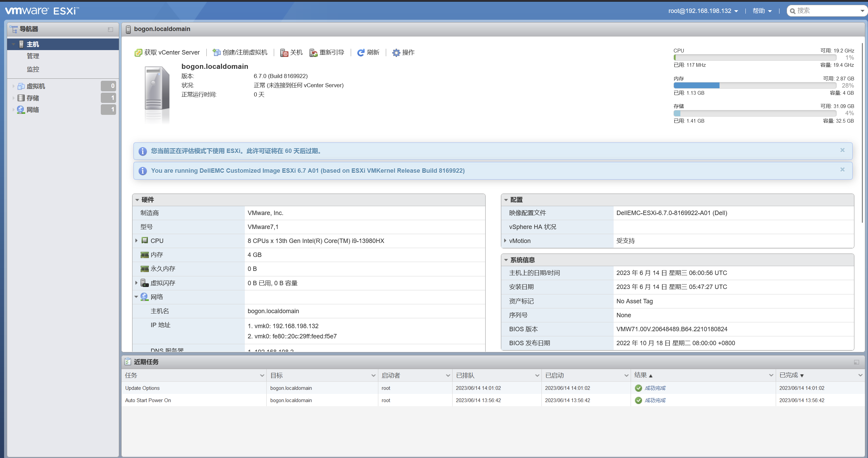This screenshot has height=458, width=868.
Task: Click the info icon on evaluation mode notice
Action: tap(143, 151)
